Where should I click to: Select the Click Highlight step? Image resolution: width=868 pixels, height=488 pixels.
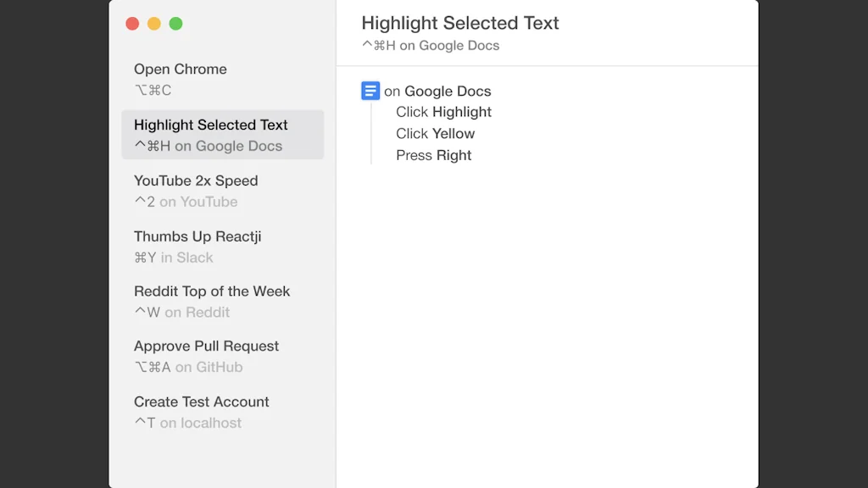[443, 112]
